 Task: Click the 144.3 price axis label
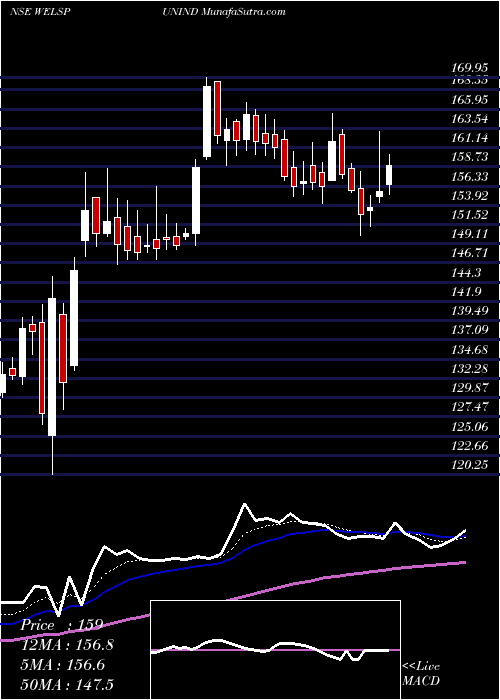465,273
